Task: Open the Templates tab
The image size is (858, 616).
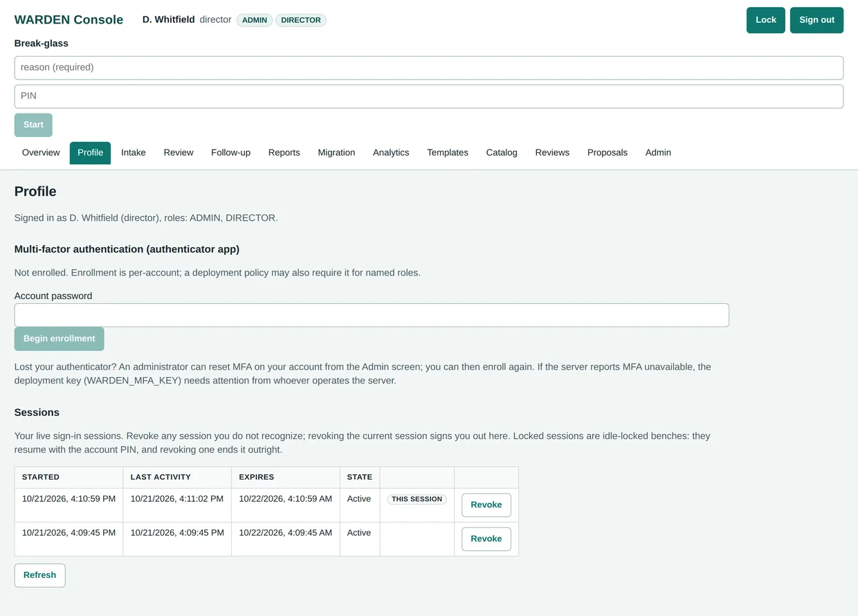Action: click(x=448, y=153)
